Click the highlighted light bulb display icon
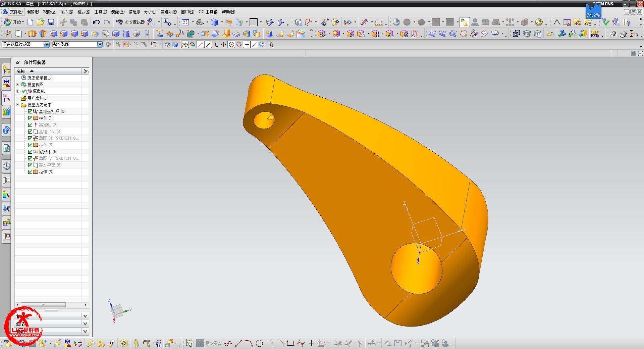Image resolution: width=644 pixels, height=349 pixels. (x=464, y=22)
